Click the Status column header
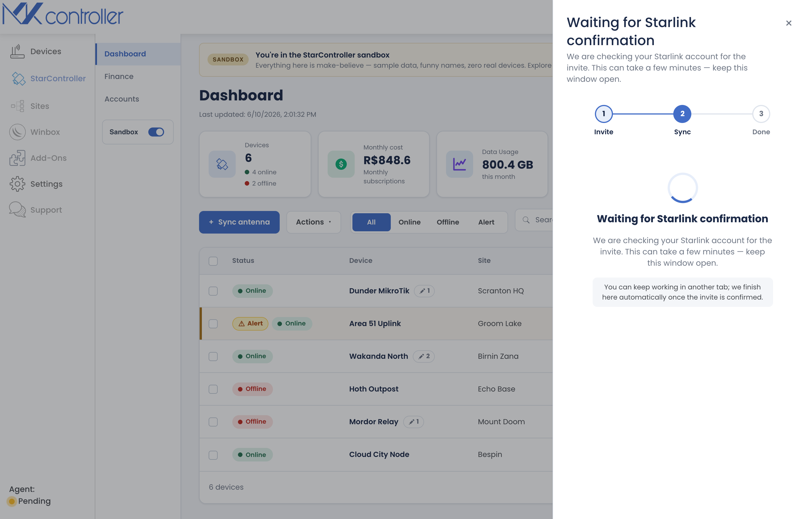Screen dimensions: 812x519 (x=243, y=261)
